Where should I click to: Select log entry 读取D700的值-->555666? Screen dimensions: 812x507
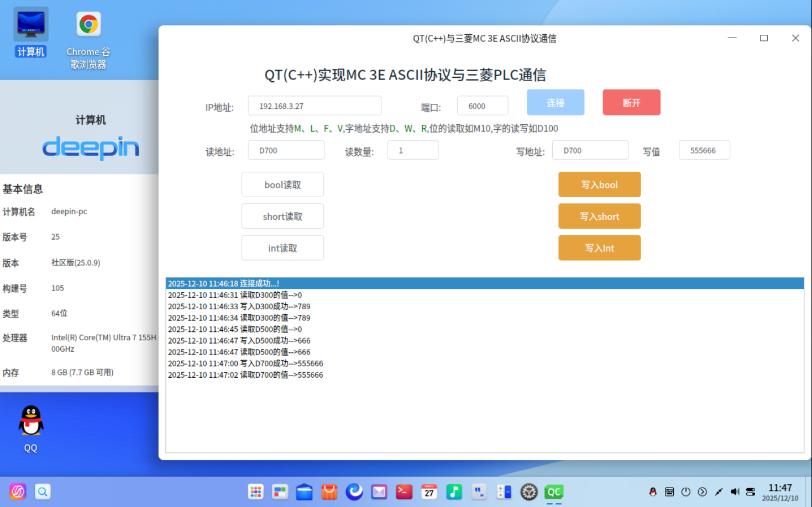pyautogui.click(x=485, y=375)
